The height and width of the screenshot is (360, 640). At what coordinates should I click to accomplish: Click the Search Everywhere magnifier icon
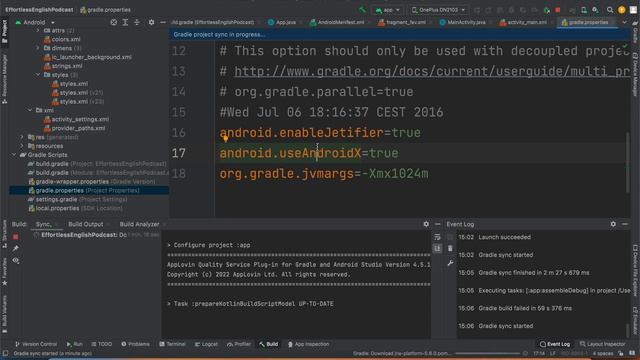pos(610,10)
